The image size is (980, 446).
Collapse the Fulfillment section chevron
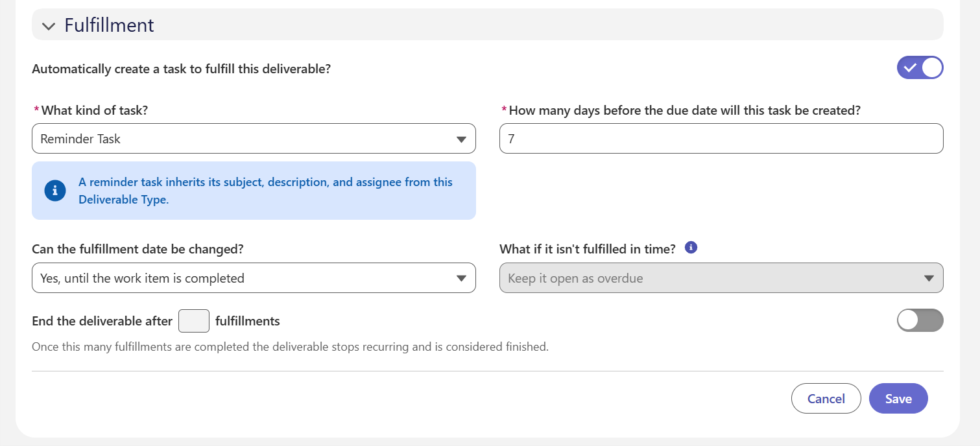49,26
